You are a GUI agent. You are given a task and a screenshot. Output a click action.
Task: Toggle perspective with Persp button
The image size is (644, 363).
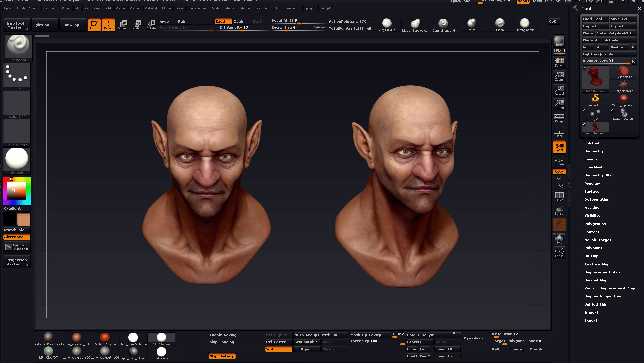coord(559,118)
